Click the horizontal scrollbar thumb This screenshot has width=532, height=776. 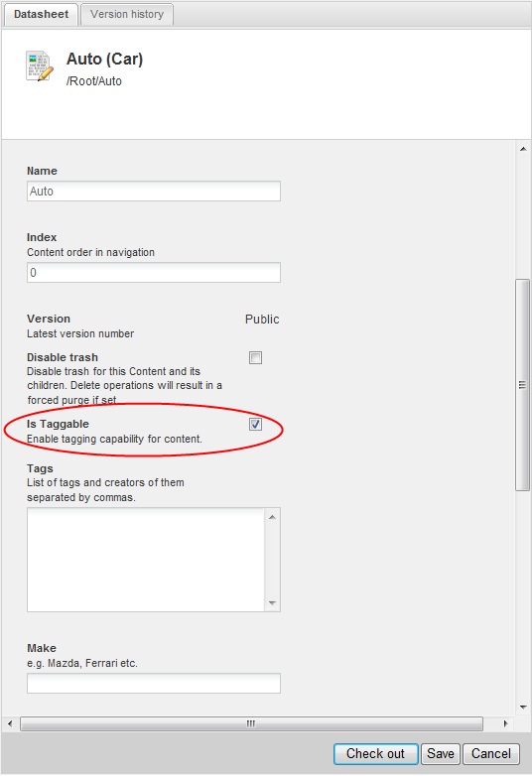tap(251, 723)
